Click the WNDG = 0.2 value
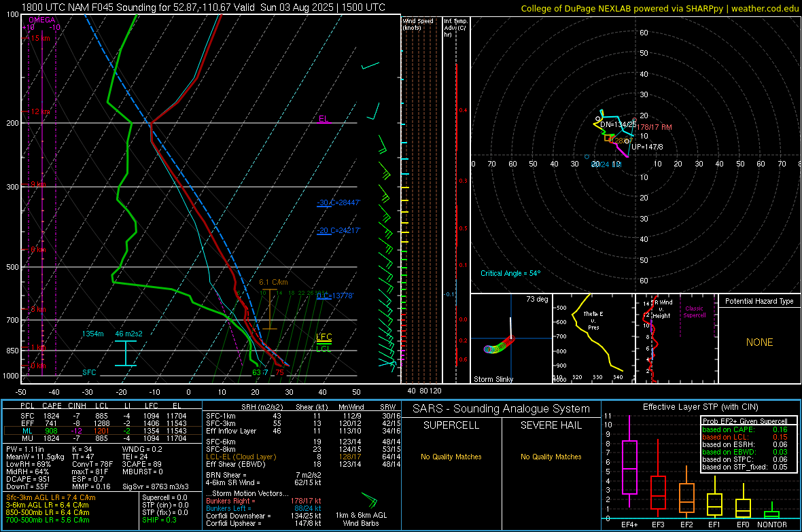 [142, 449]
